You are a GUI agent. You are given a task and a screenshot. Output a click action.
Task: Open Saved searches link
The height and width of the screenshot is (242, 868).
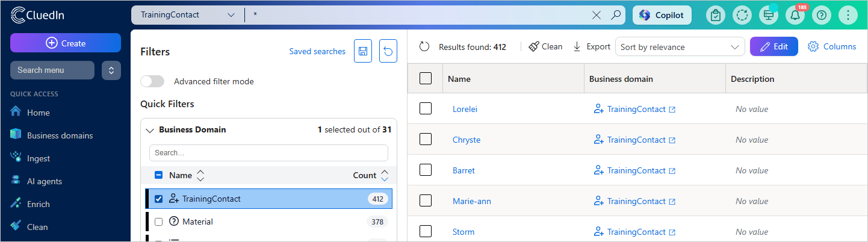tap(317, 51)
